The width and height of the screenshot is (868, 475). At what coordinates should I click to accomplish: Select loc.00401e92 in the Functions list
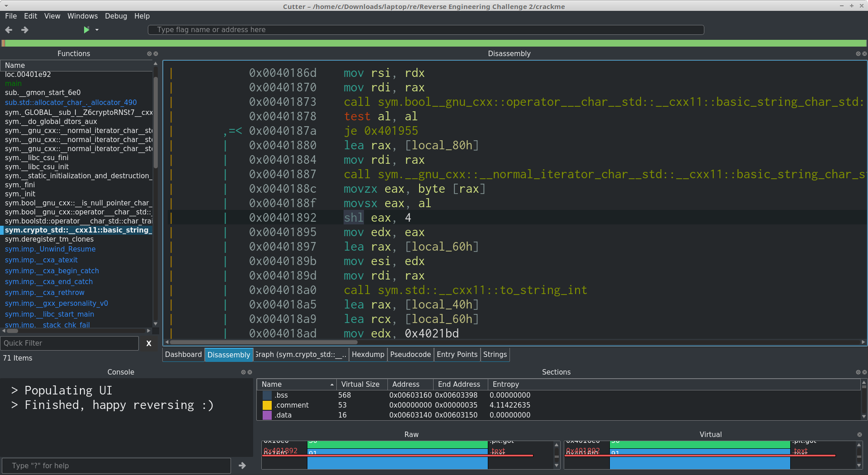click(x=28, y=75)
